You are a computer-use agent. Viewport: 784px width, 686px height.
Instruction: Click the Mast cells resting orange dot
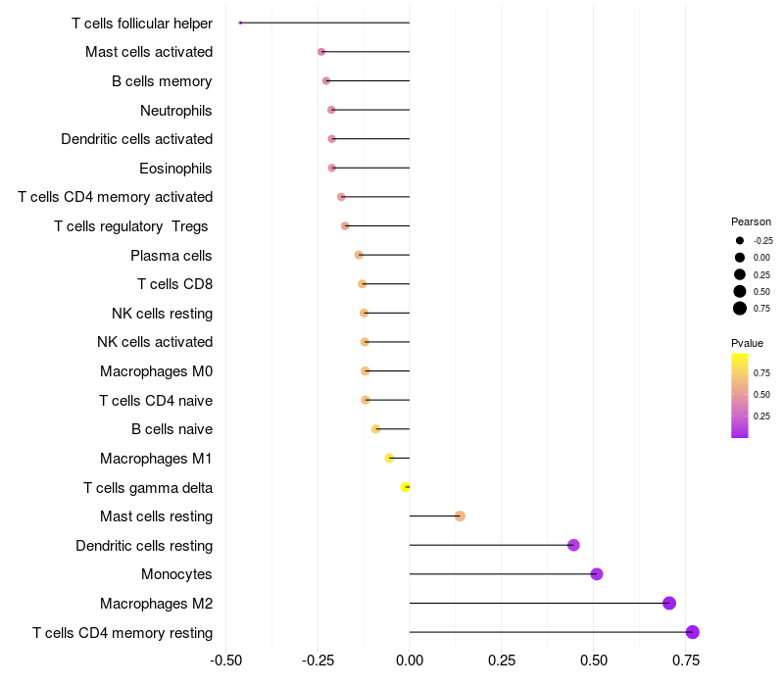pyautogui.click(x=460, y=516)
